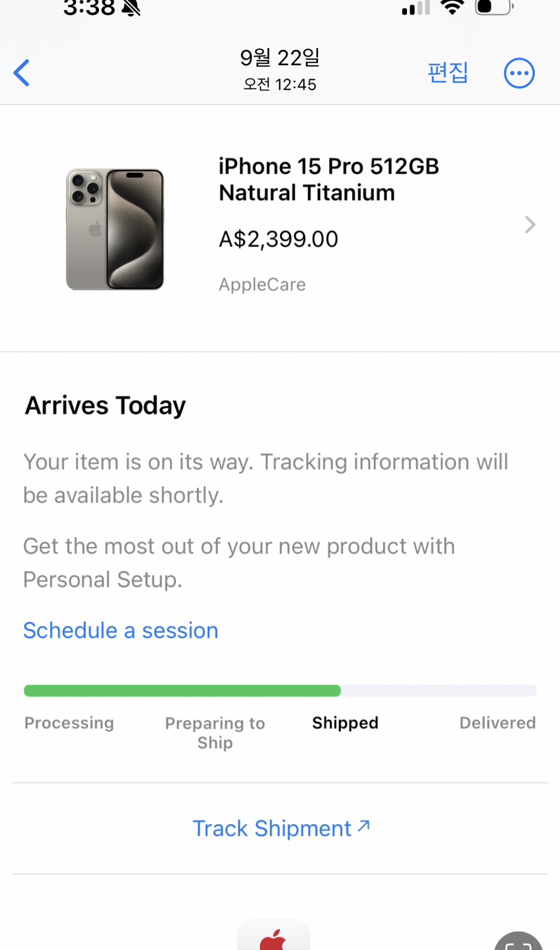The height and width of the screenshot is (950, 560).
Task: Tap the battery indicator icon
Action: pos(494,7)
